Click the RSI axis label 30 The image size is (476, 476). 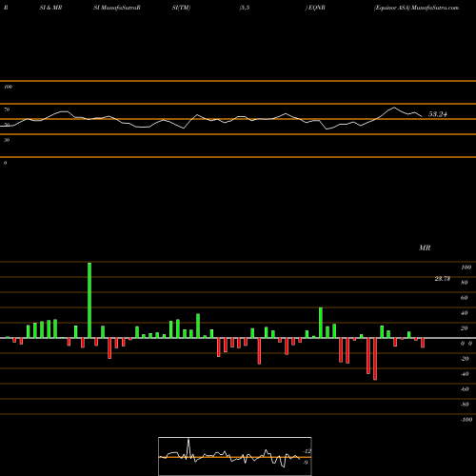(7, 140)
